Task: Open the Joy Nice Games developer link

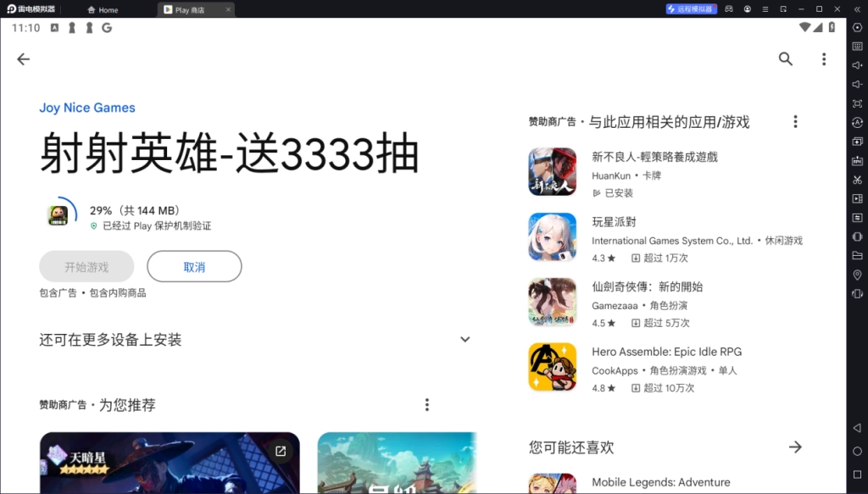Action: point(87,108)
